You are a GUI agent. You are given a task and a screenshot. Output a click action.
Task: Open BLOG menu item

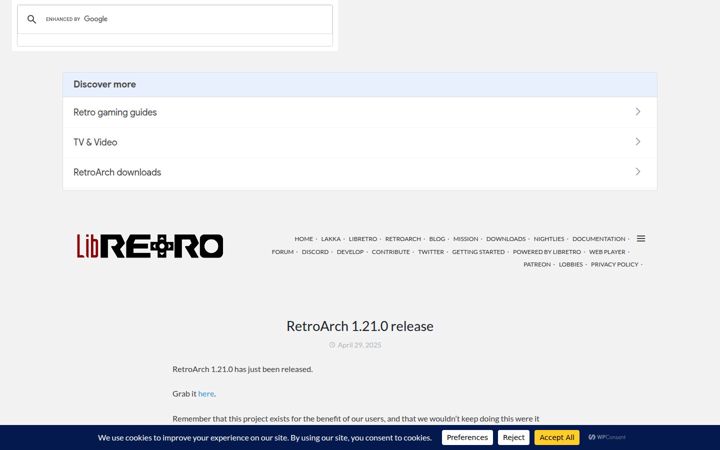437,239
